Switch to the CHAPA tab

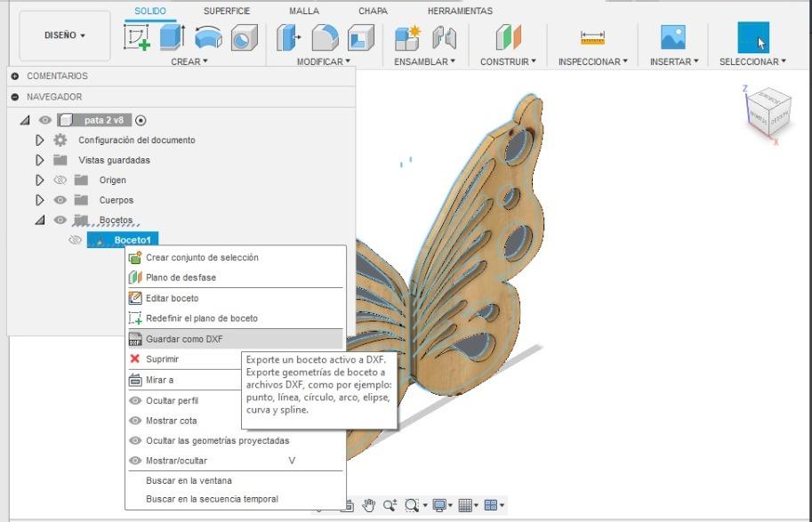(x=373, y=11)
